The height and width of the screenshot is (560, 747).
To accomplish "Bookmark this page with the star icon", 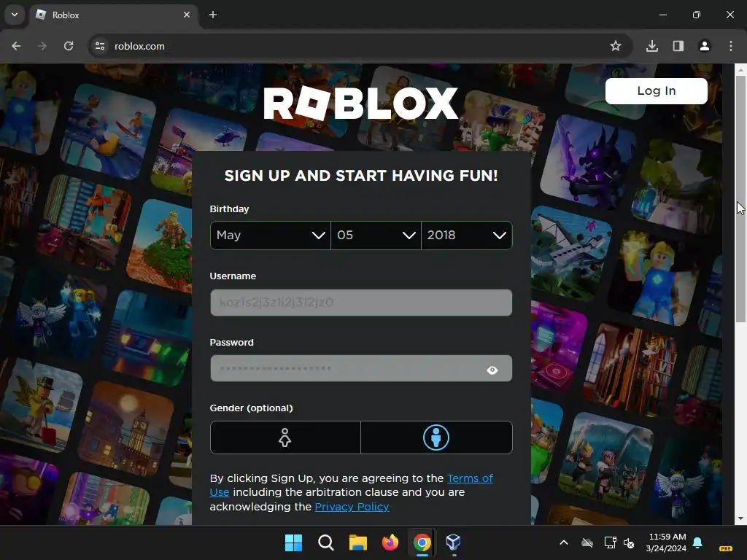I will coord(616,46).
